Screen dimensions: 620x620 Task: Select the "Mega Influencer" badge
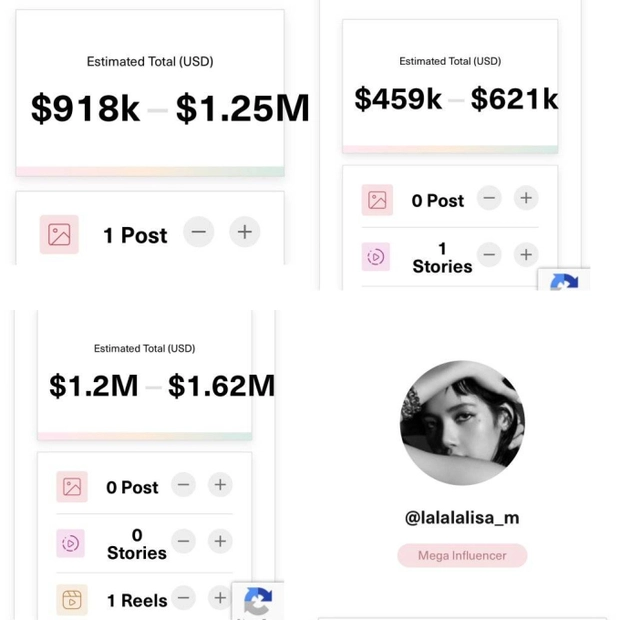pos(462,556)
